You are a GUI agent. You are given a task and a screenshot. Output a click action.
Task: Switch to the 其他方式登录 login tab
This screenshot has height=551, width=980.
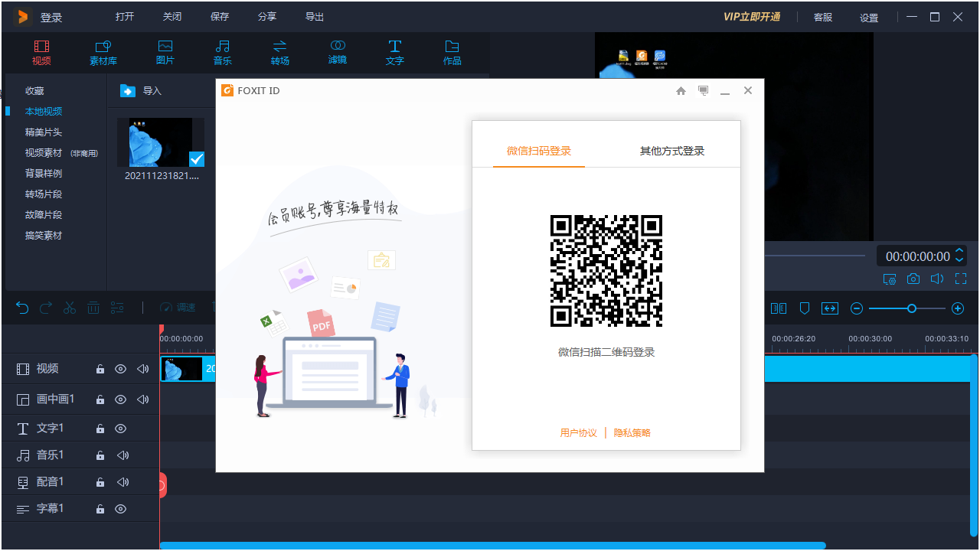coord(671,152)
